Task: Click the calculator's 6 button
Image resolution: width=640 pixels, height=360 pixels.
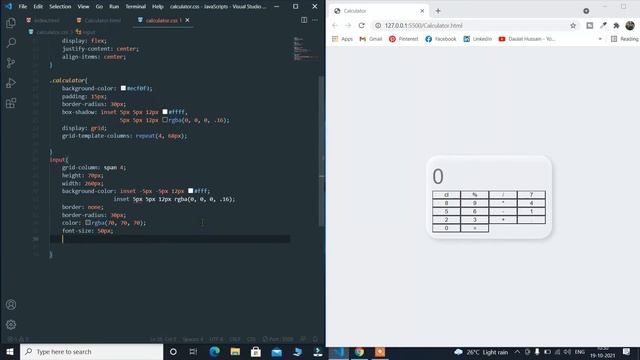Action: pyautogui.click(x=475, y=211)
